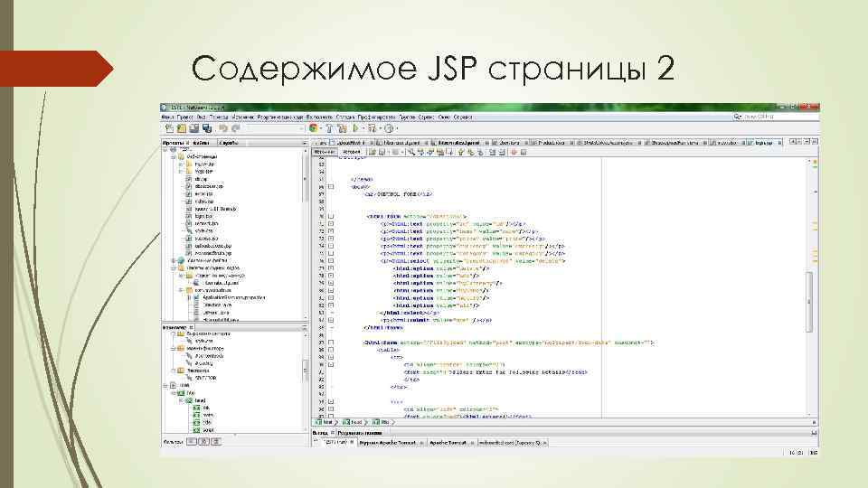Click the html breadcrumb below the editor
Screen dimensions: 868x488
tap(325, 422)
